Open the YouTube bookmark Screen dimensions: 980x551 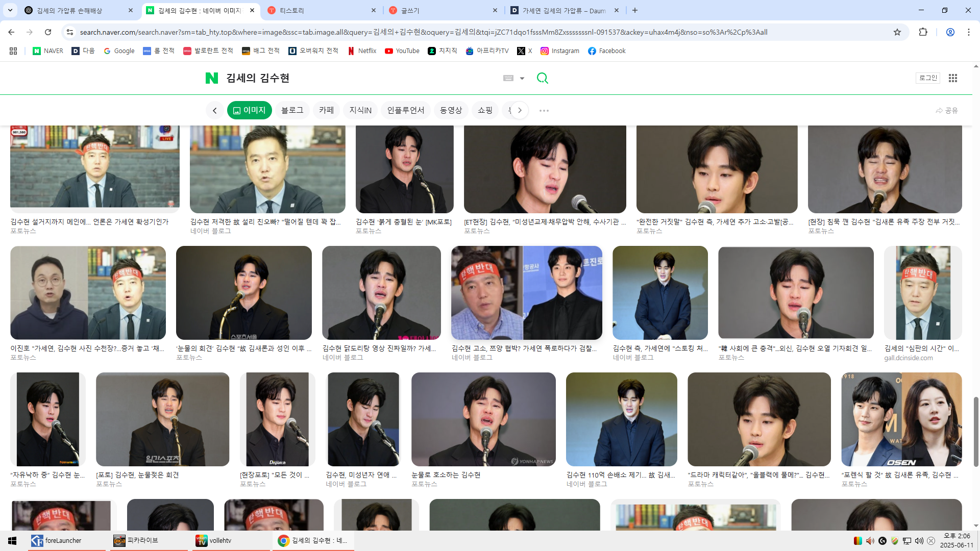(402, 51)
